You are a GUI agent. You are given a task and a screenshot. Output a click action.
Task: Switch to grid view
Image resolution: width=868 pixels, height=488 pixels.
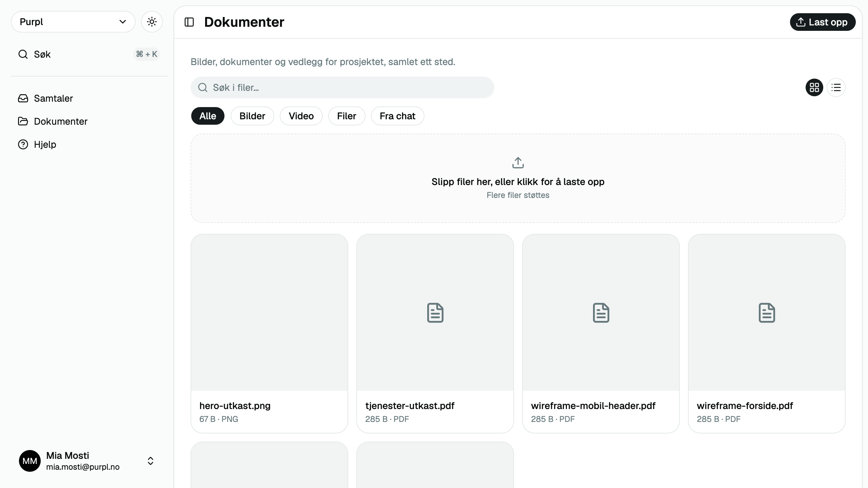[x=814, y=87]
